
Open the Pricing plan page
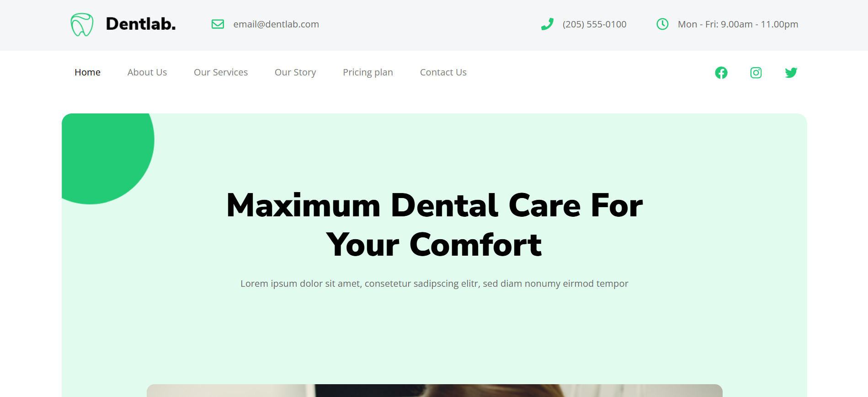coord(368,72)
